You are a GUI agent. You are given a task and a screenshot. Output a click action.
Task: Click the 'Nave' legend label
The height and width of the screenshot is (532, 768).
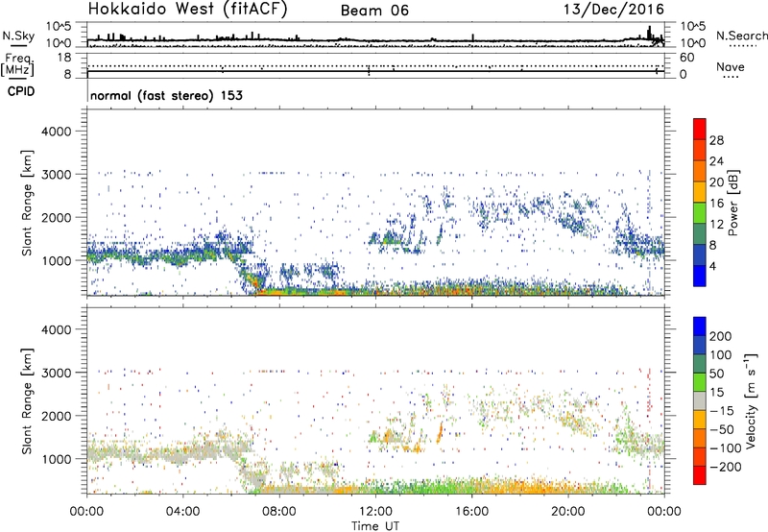tap(731, 66)
